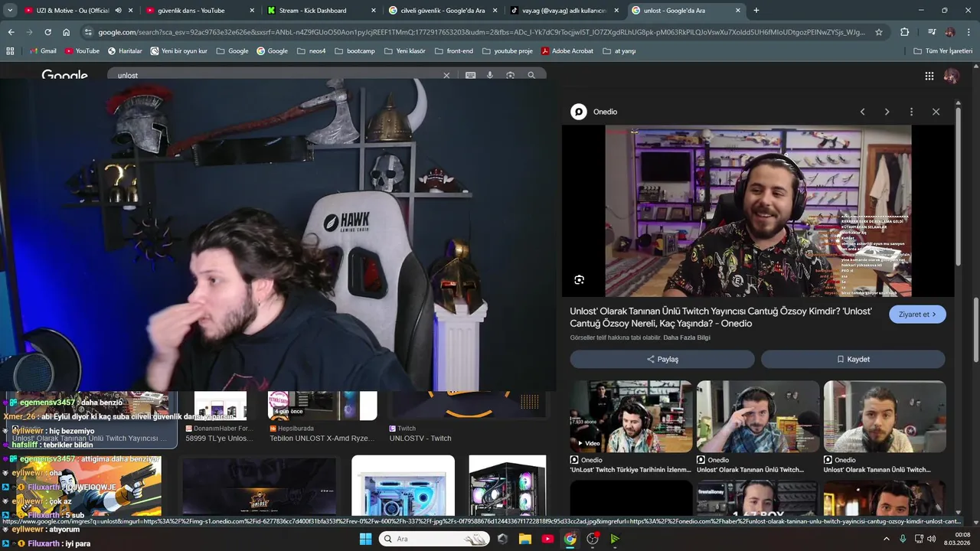
Task: Click the browser address bar
Action: click(482, 32)
